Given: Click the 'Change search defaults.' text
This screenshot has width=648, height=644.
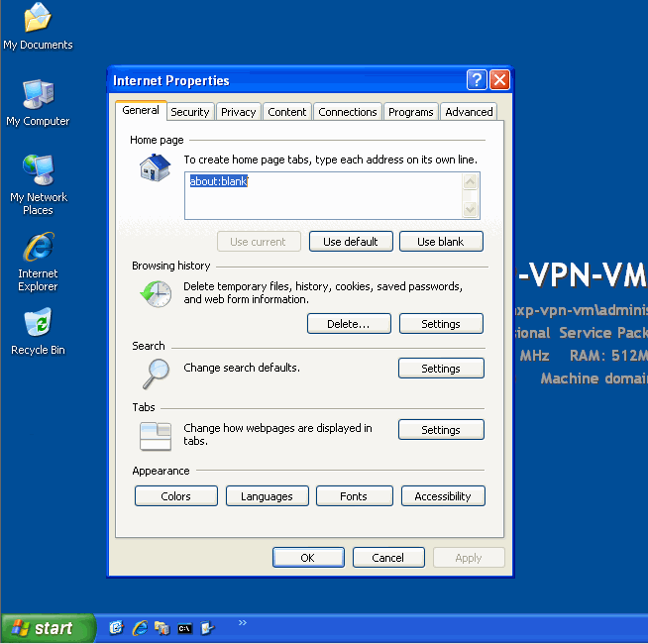Looking at the screenshot, I should [x=242, y=368].
